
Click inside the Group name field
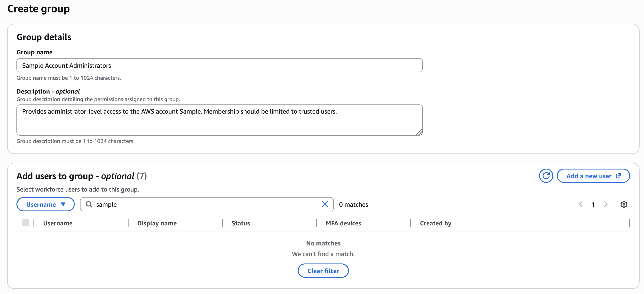pos(219,65)
